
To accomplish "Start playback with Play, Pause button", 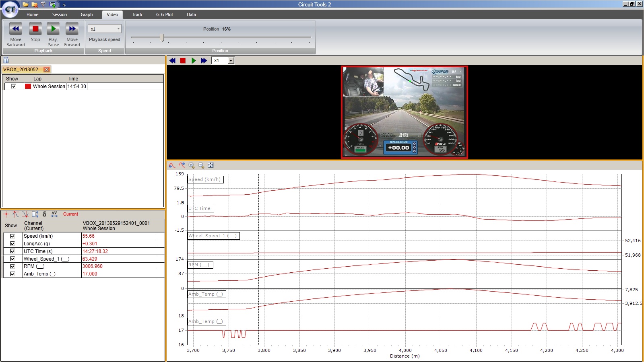I will (x=53, y=29).
